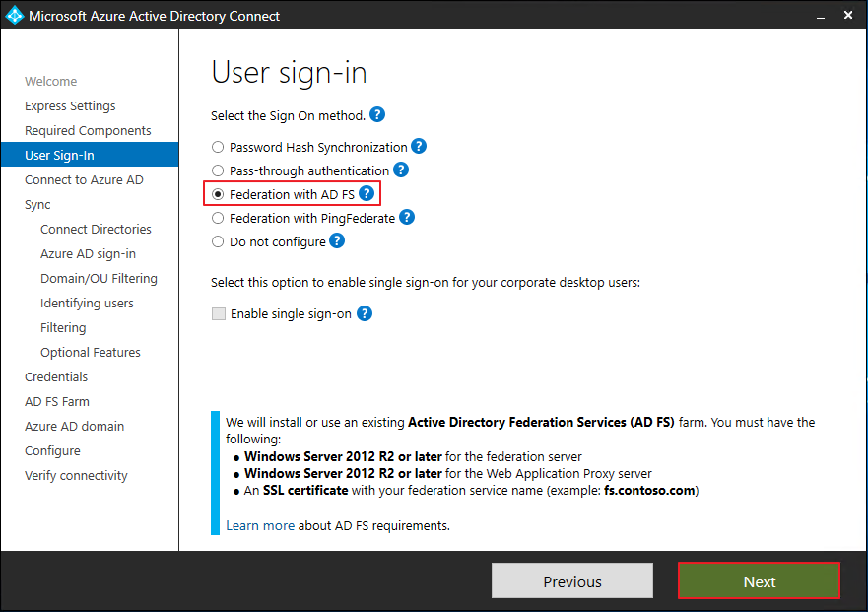
Task: Select Pass-through authentication radio button
Action: point(218,170)
